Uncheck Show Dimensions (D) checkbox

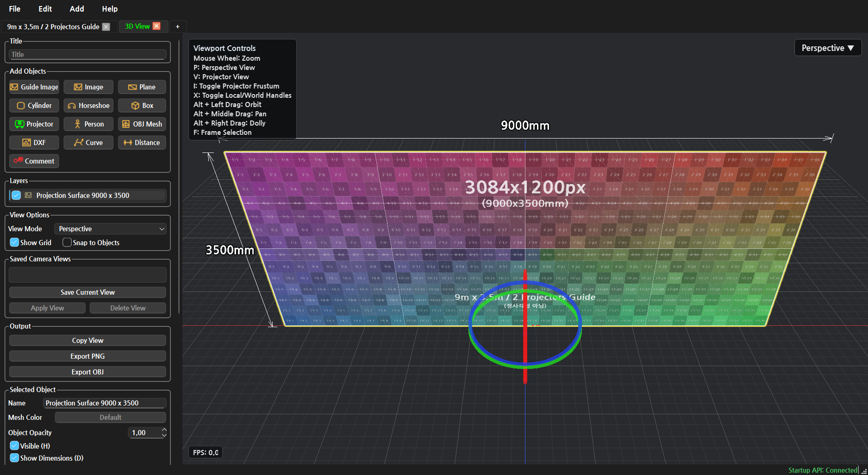(14, 458)
